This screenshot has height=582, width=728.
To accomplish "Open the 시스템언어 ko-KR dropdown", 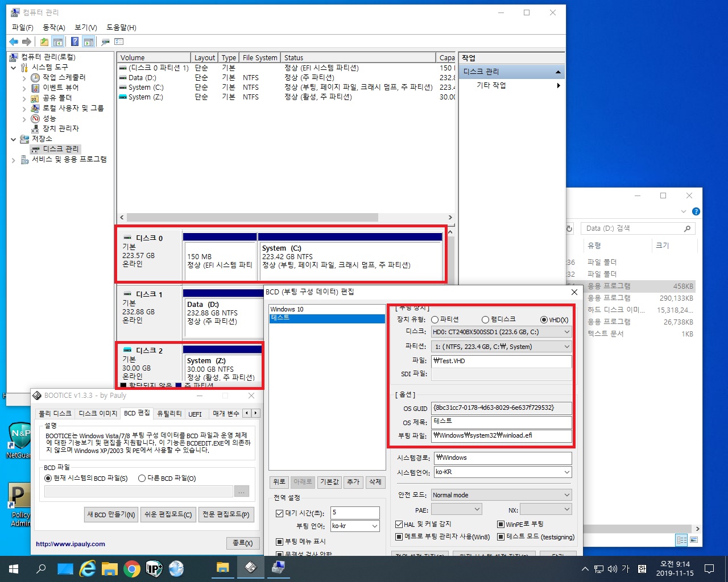I will click(503, 472).
